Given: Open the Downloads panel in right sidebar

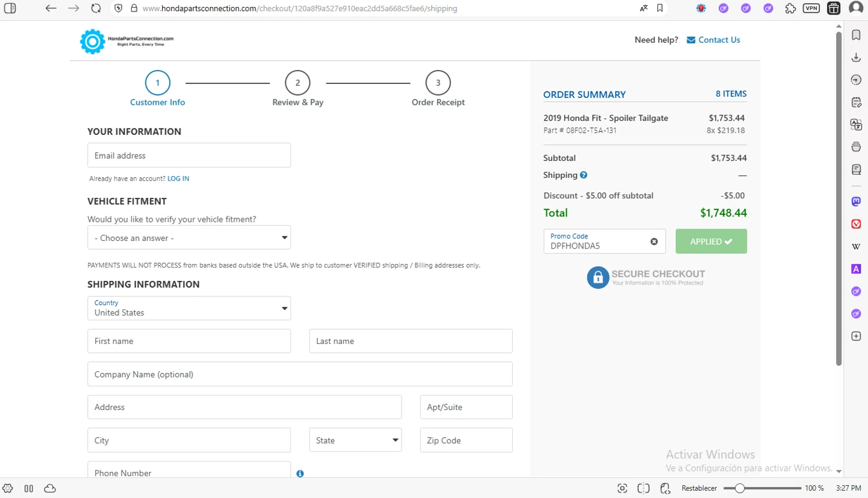Looking at the screenshot, I should click(x=856, y=57).
